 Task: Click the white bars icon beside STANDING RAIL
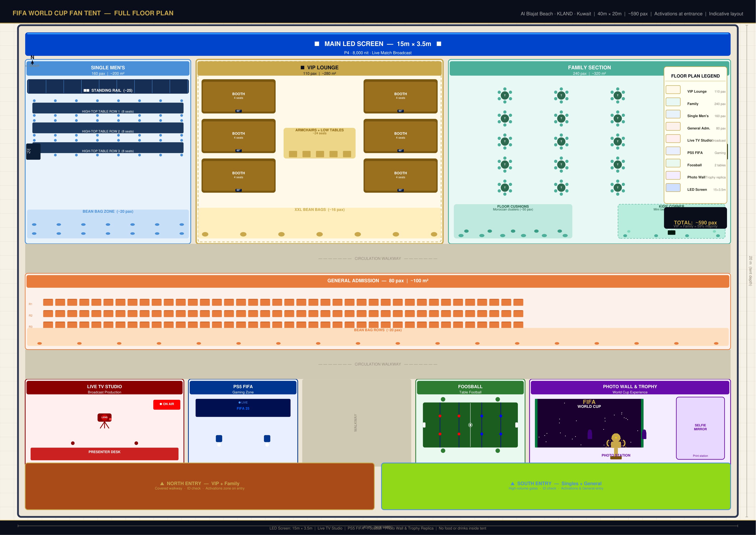pyautogui.click(x=86, y=90)
